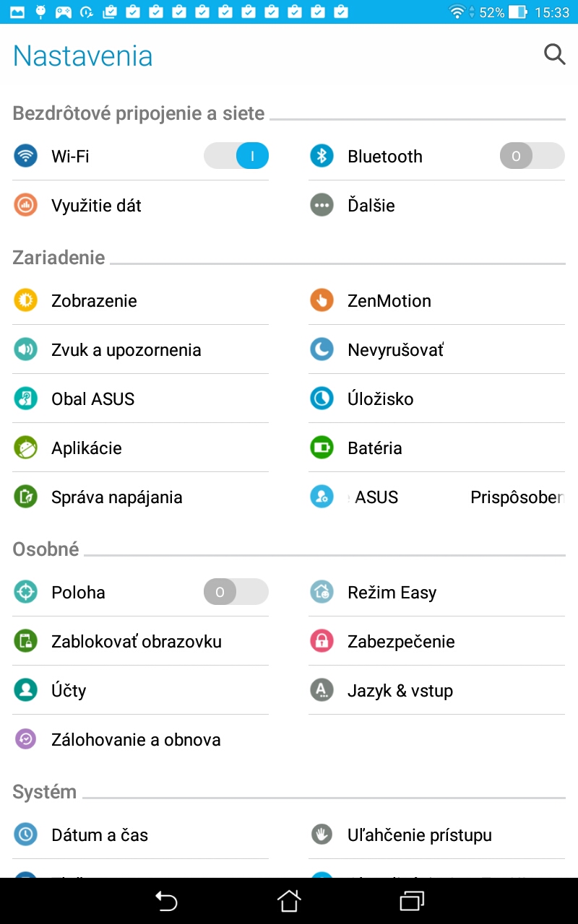Open Zobrazenie brightness icon
This screenshot has height=924, width=578.
pyautogui.click(x=25, y=300)
